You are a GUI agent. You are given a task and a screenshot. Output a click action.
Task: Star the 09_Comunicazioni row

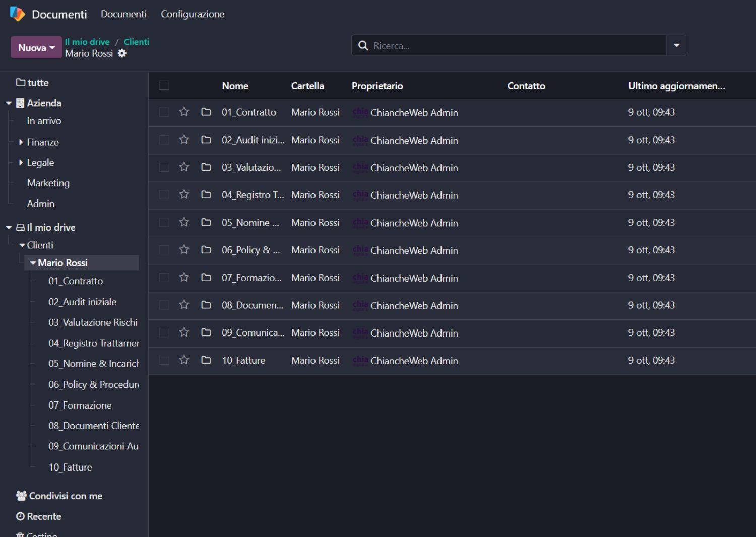tap(184, 332)
